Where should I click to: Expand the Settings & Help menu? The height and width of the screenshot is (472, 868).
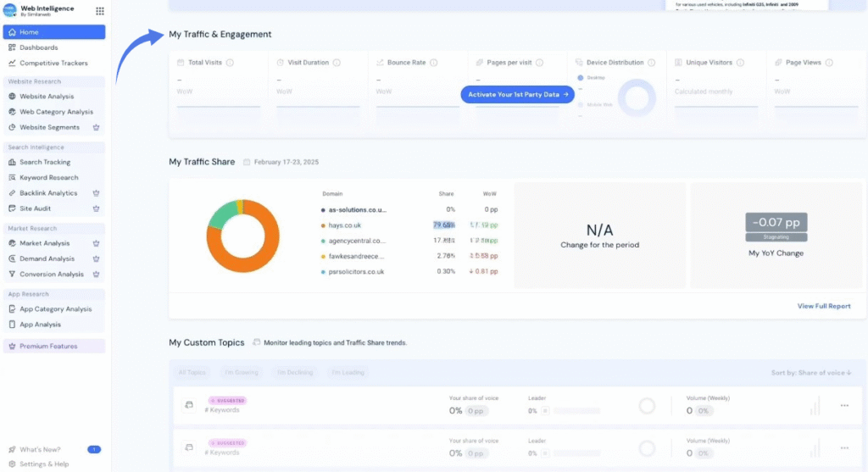point(44,464)
